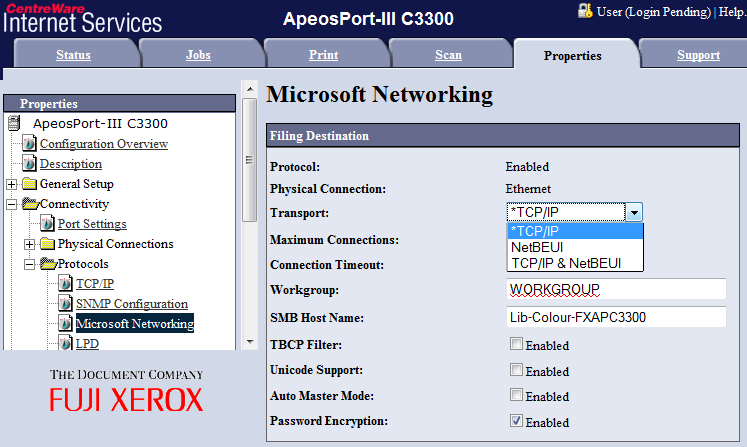Click the Ethernet physical connection value
The image size is (747, 447).
click(528, 189)
